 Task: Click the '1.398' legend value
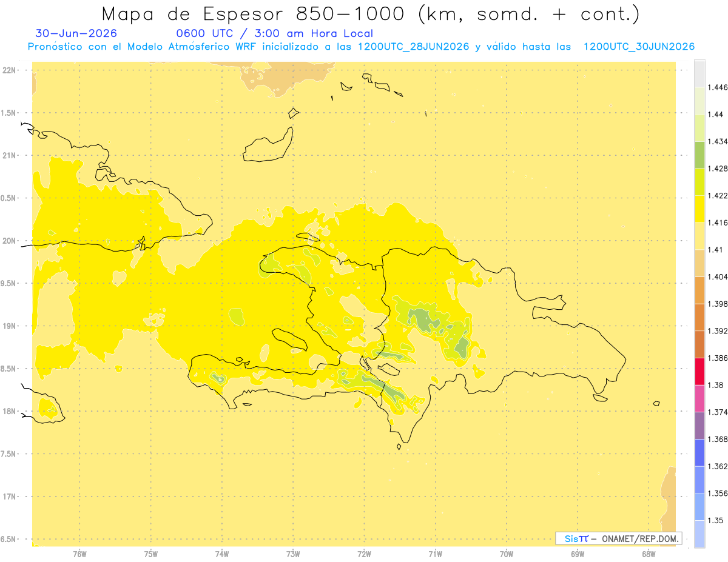(717, 304)
